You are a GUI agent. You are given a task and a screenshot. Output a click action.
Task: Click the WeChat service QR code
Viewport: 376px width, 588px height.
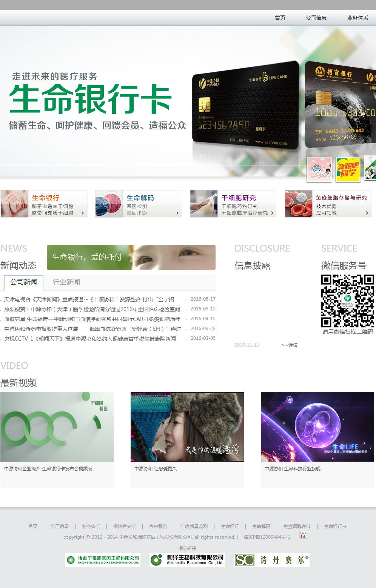click(347, 301)
